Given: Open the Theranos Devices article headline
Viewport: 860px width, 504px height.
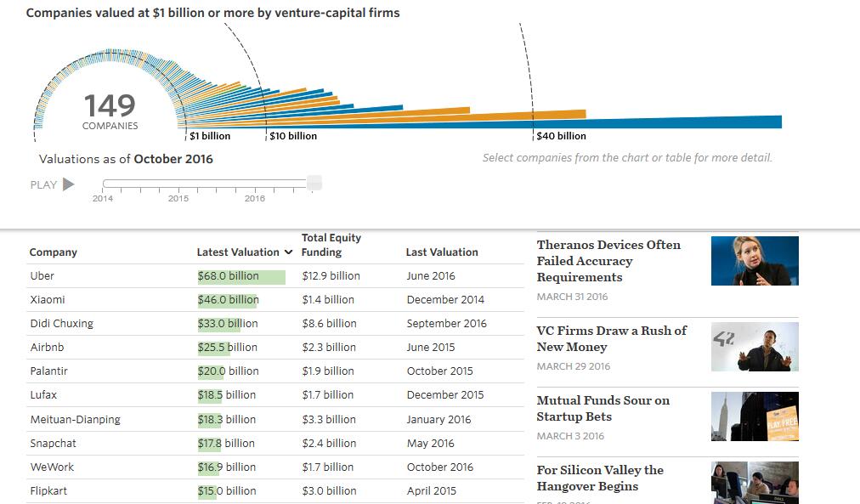Looking at the screenshot, I should (x=608, y=261).
